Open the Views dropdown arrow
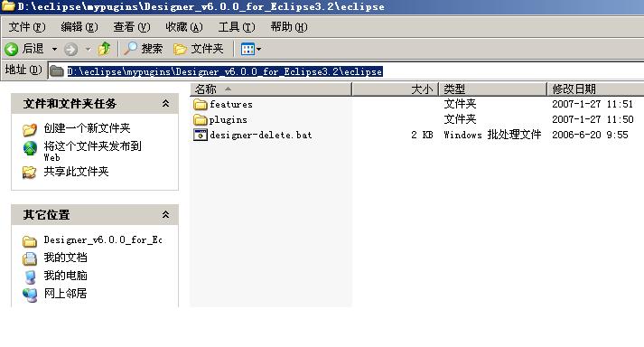 [258, 50]
